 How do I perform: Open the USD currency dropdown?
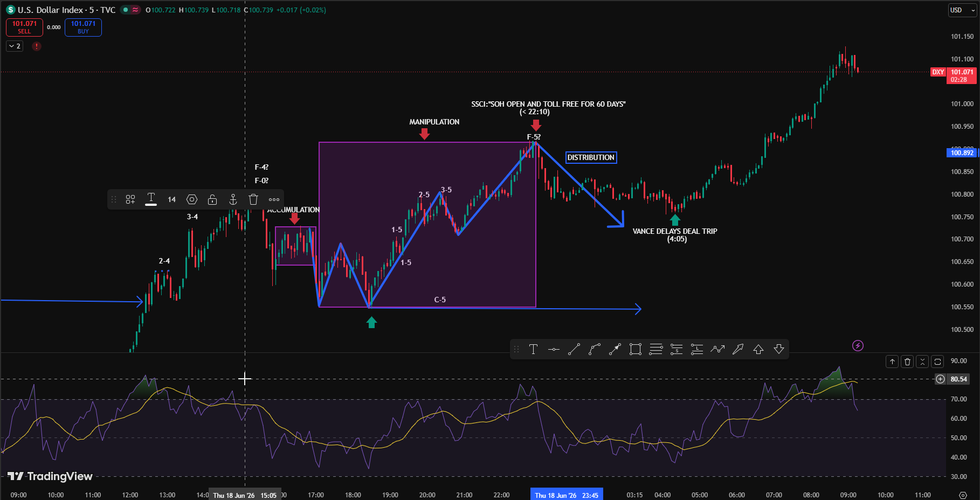[962, 10]
